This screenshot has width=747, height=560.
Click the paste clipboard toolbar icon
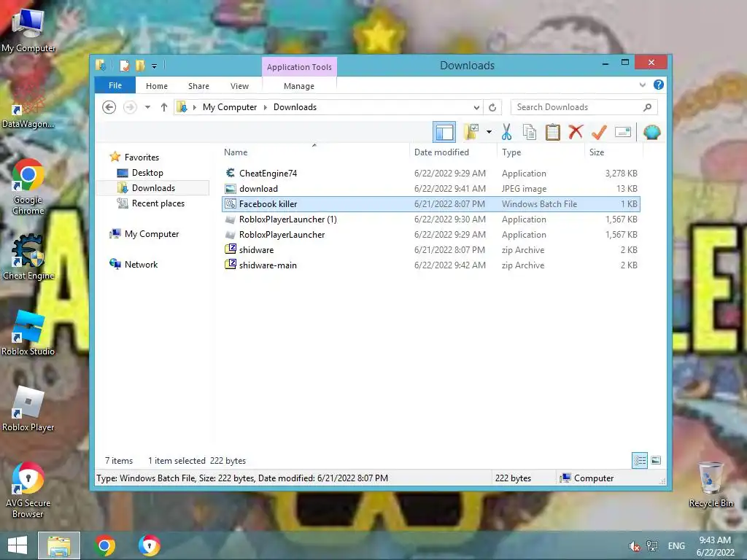click(x=553, y=132)
